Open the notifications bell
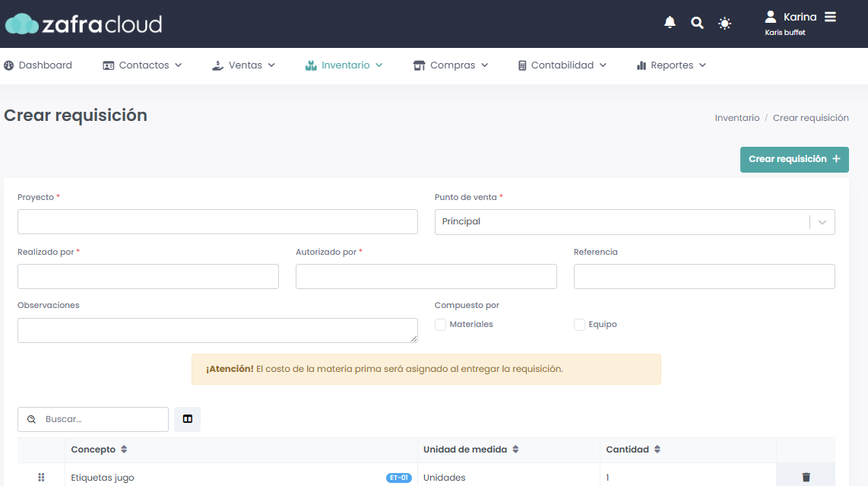The width and height of the screenshot is (868, 486). coord(670,23)
